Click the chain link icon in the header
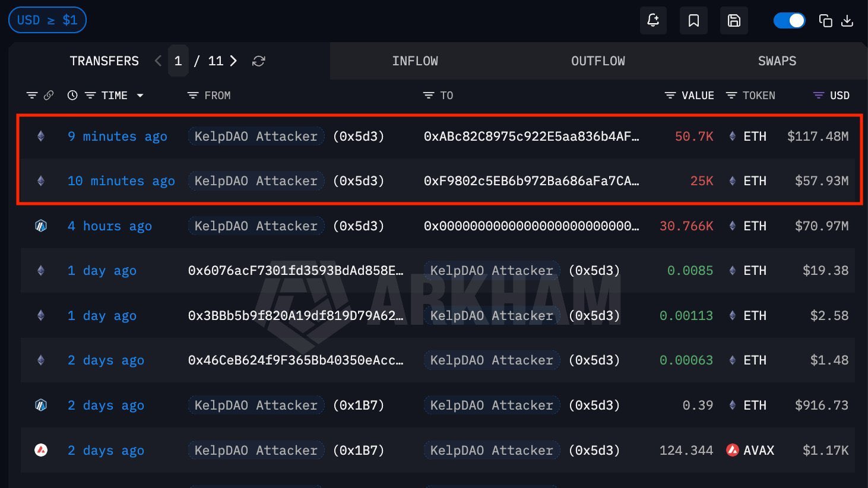 pos(49,96)
